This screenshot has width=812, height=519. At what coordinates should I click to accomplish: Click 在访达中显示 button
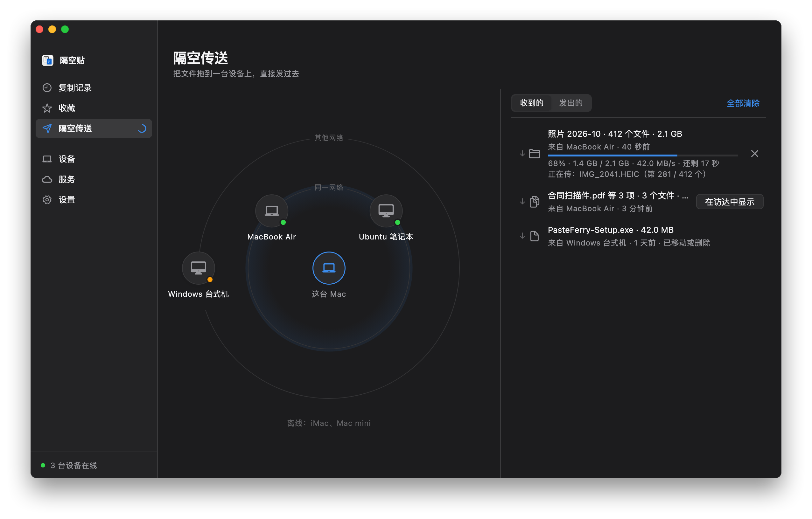point(730,202)
